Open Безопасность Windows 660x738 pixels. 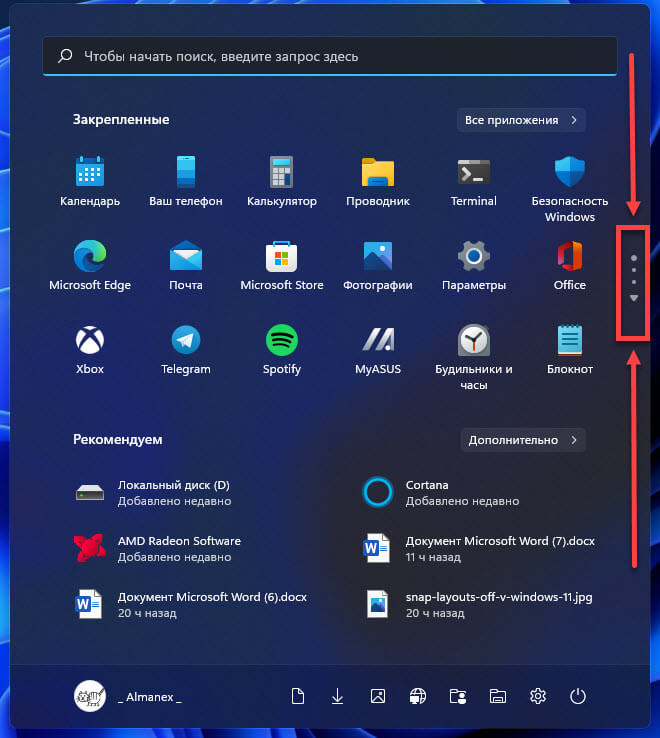(x=570, y=189)
